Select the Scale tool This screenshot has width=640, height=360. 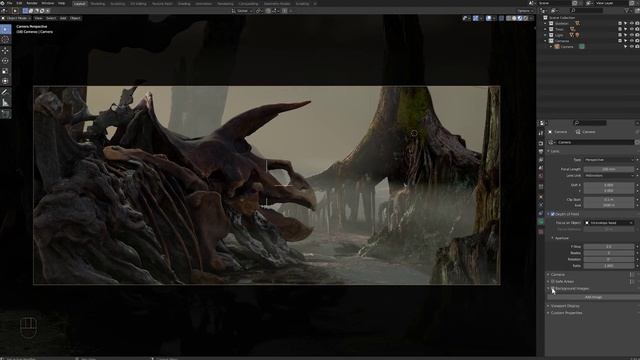[x=5, y=71]
